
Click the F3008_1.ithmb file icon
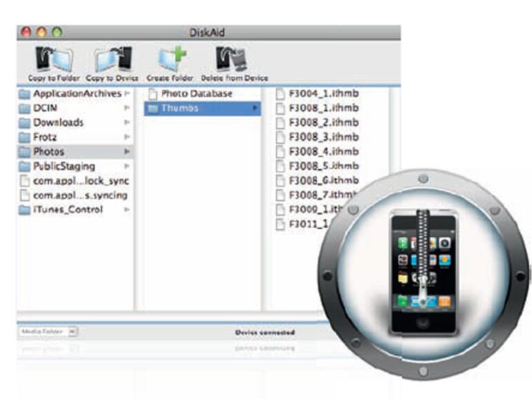pos(281,108)
